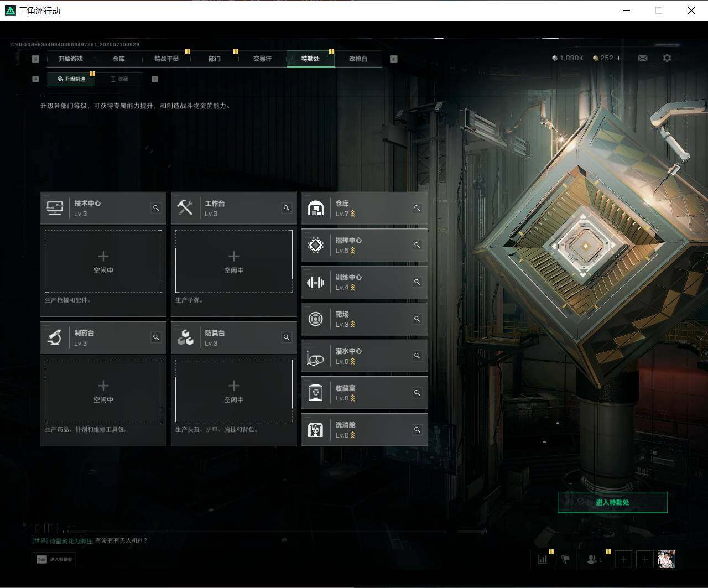Viewport: 708px width, 588px height.
Task: Open the 工作台 Lv.3 header
Action: tap(234, 208)
